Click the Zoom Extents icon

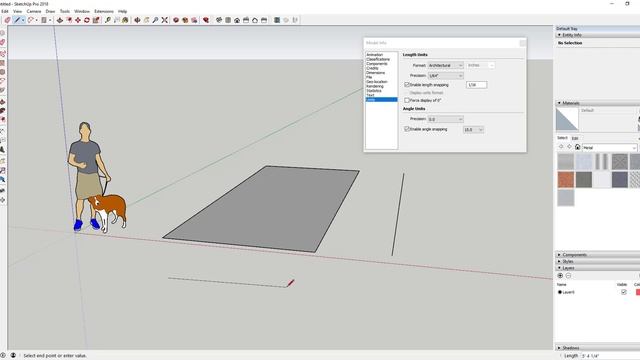164,20
